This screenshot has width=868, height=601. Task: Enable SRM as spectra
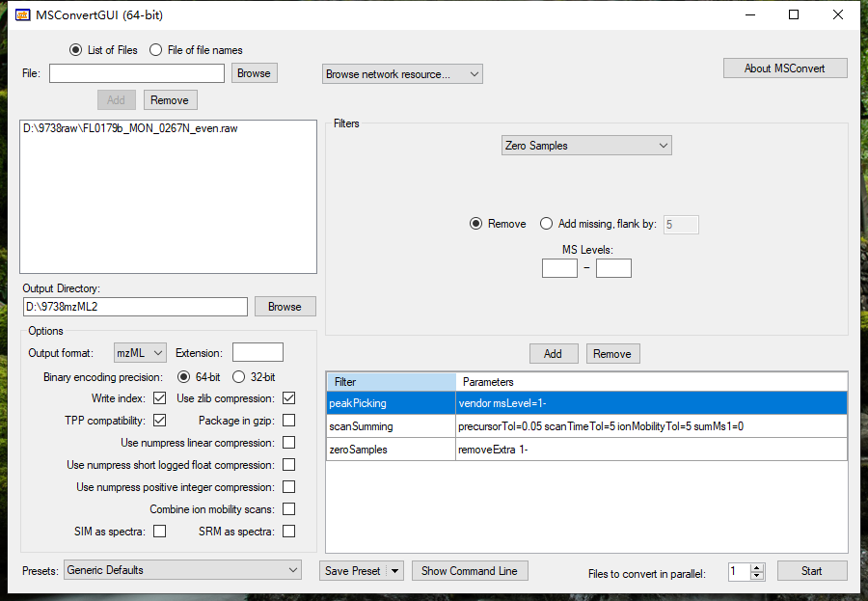coord(288,531)
